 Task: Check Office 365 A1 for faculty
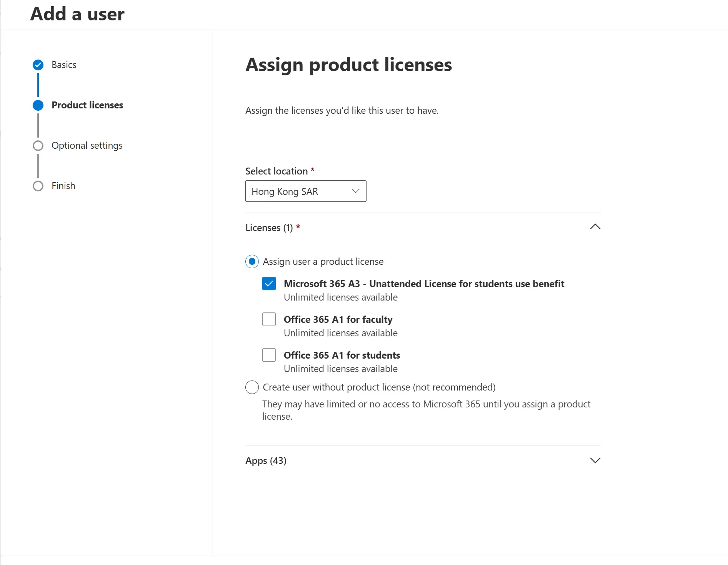(x=269, y=319)
